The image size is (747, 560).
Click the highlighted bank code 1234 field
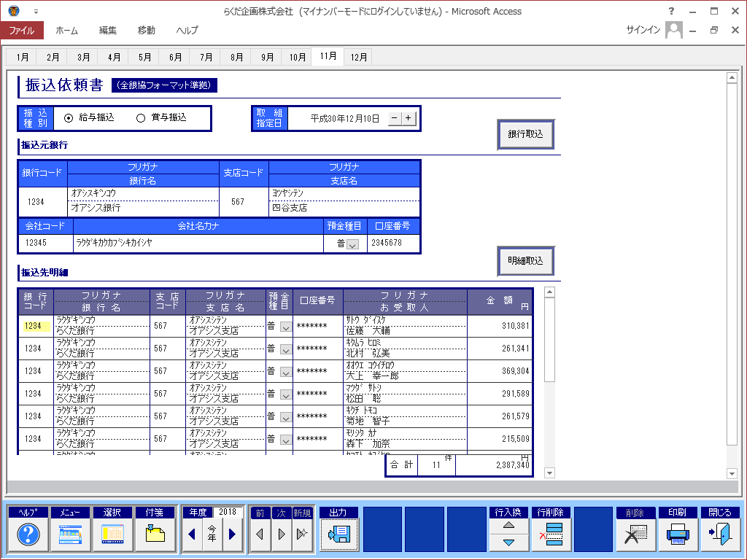point(35,326)
